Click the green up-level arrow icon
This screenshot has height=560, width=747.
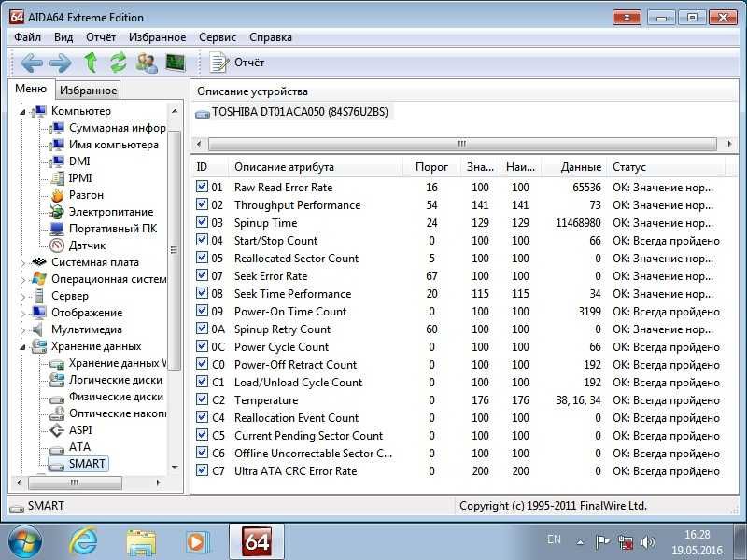[x=91, y=63]
